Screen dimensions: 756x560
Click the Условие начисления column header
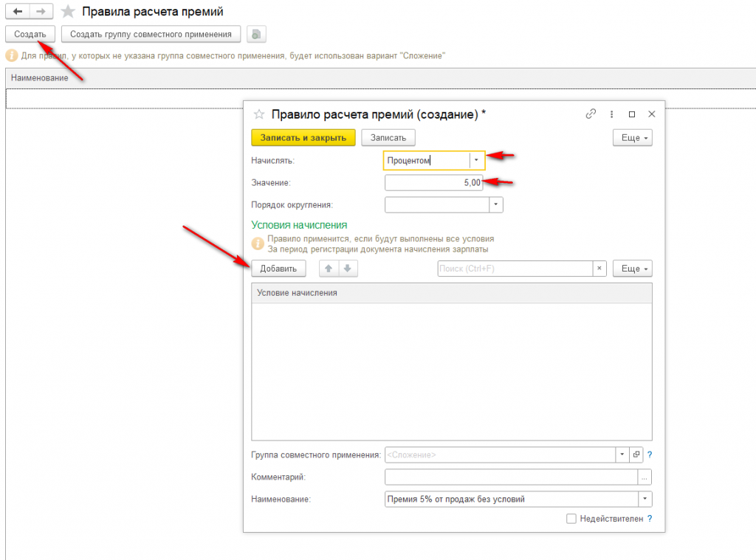click(452, 293)
